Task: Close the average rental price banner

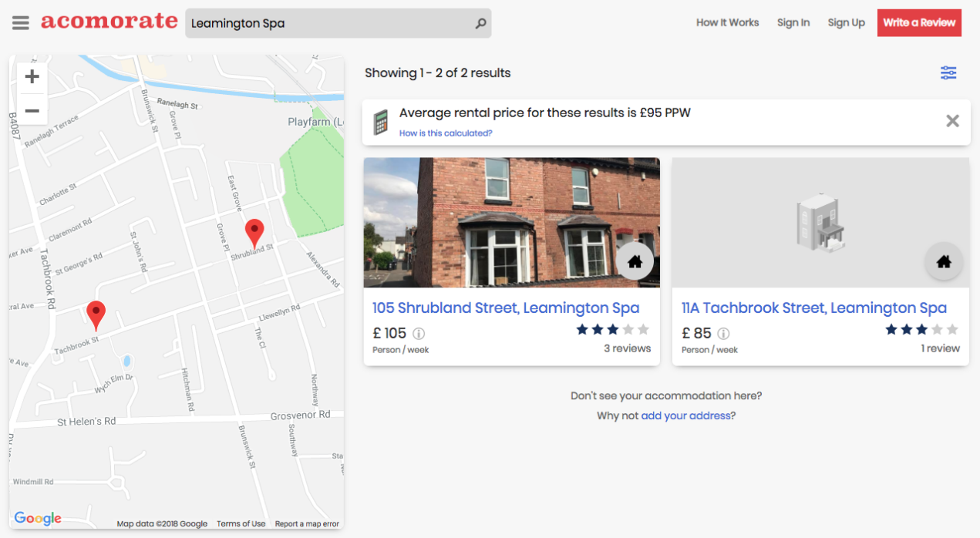Action: pyautogui.click(x=952, y=121)
